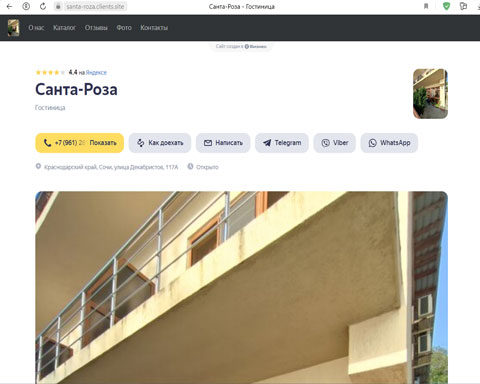Click the hotel logo in the dark navigation bar
This screenshot has height=384, width=480.
coord(13,28)
